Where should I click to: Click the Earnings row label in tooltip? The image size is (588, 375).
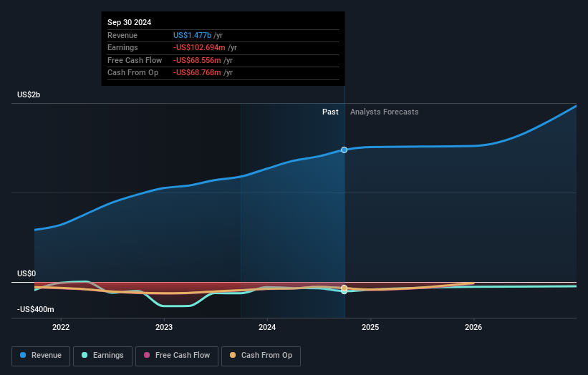[x=122, y=47]
